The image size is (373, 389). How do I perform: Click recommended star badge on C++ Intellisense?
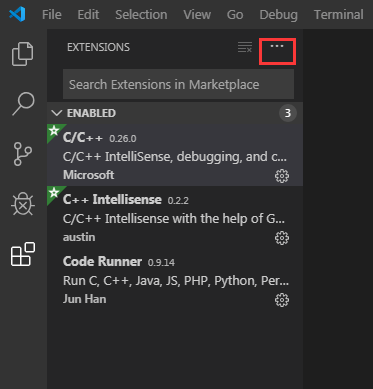tap(54, 192)
